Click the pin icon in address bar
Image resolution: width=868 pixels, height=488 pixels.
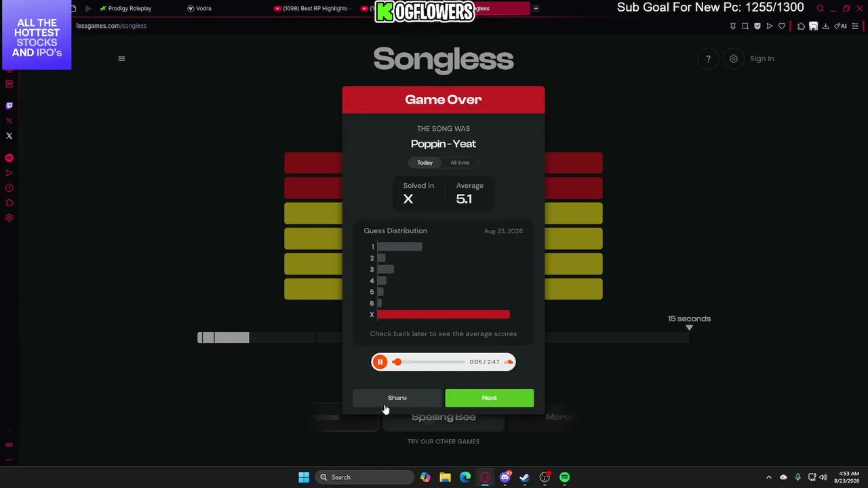coord(732,26)
